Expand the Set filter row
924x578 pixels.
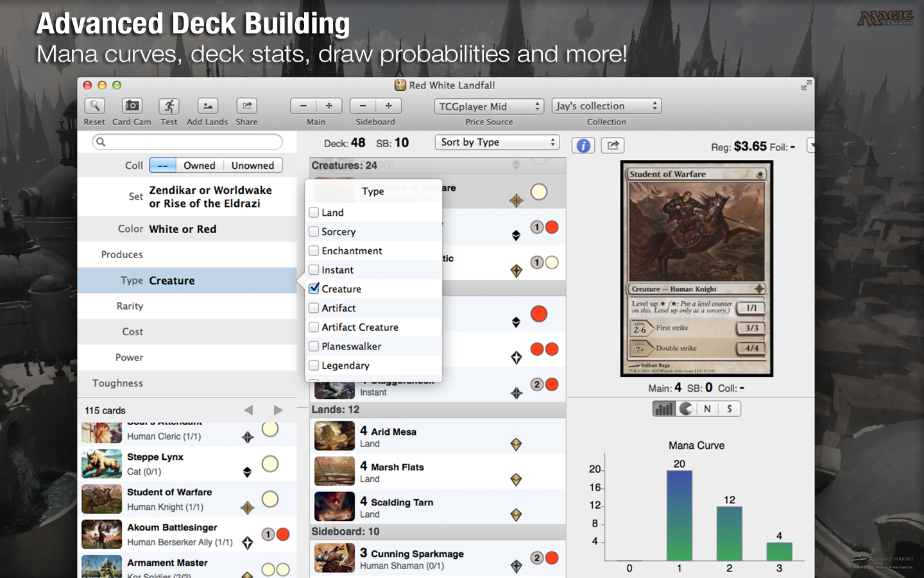pyautogui.click(x=187, y=197)
